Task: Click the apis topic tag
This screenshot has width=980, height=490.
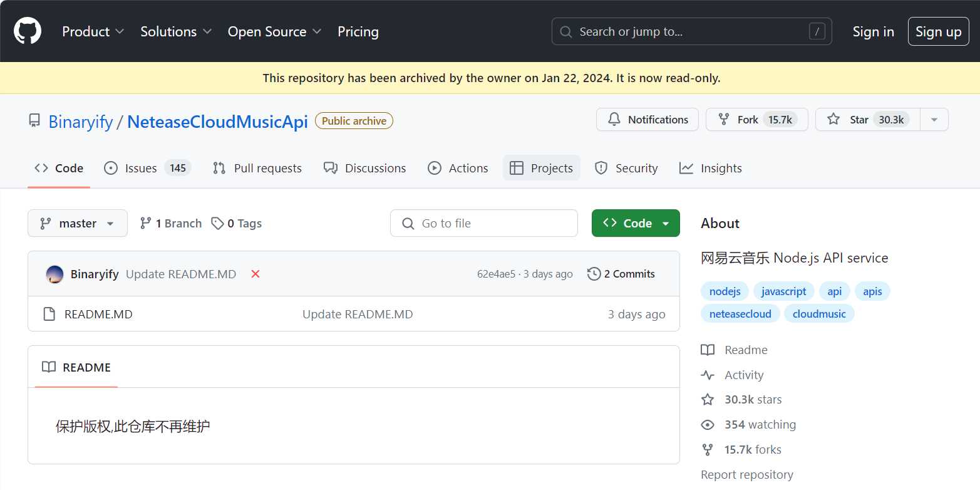Action: coord(872,291)
